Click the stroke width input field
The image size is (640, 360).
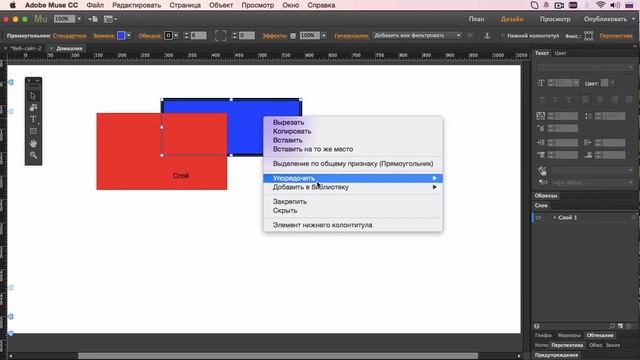tap(198, 36)
